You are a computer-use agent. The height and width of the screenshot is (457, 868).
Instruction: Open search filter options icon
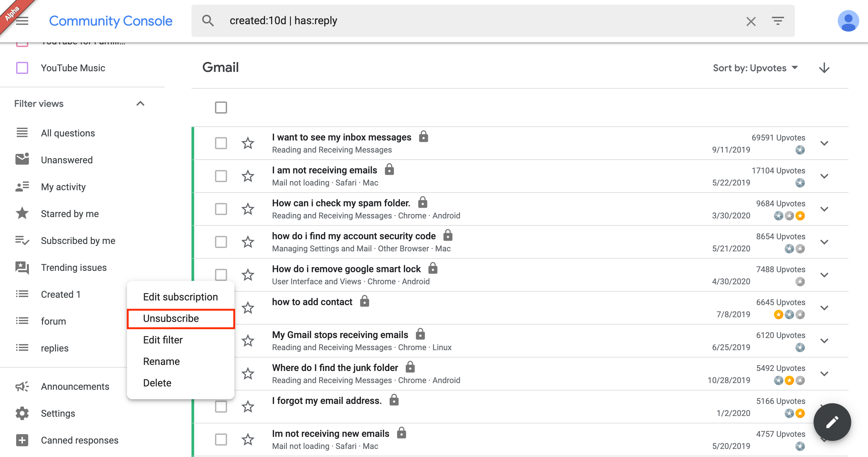pyautogui.click(x=778, y=21)
